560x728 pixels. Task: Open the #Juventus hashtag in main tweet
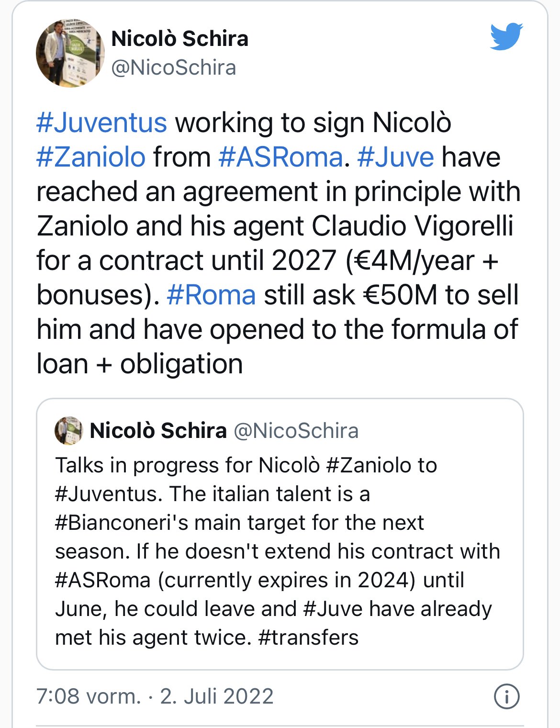pos(101,123)
